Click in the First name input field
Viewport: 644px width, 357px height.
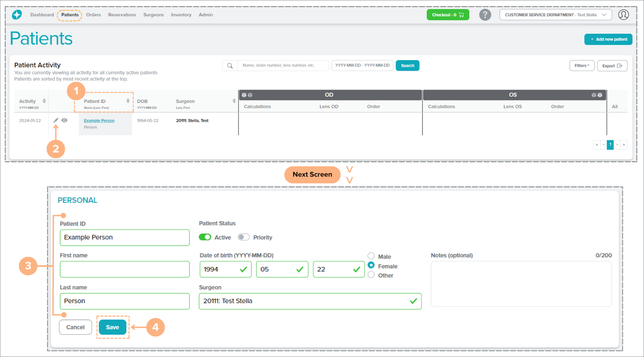125,269
